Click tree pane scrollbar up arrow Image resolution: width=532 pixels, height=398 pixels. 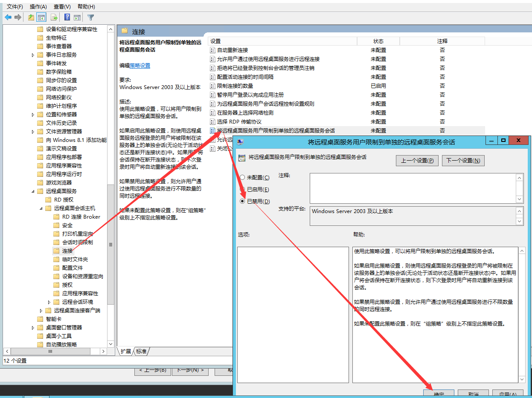coord(111,29)
